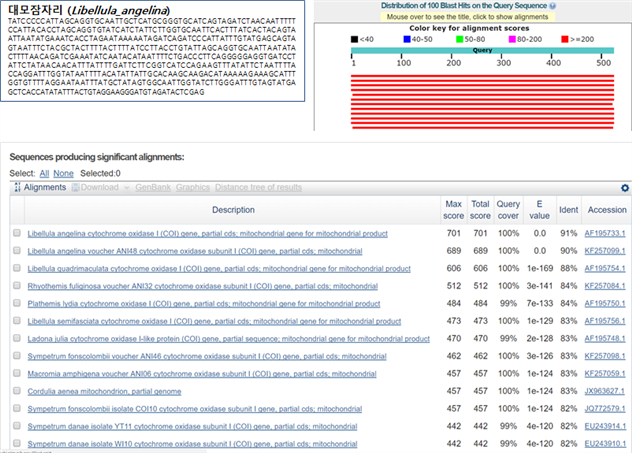Open the Plathemis lydia description link
This screenshot has width=632, height=453.
click(204, 304)
